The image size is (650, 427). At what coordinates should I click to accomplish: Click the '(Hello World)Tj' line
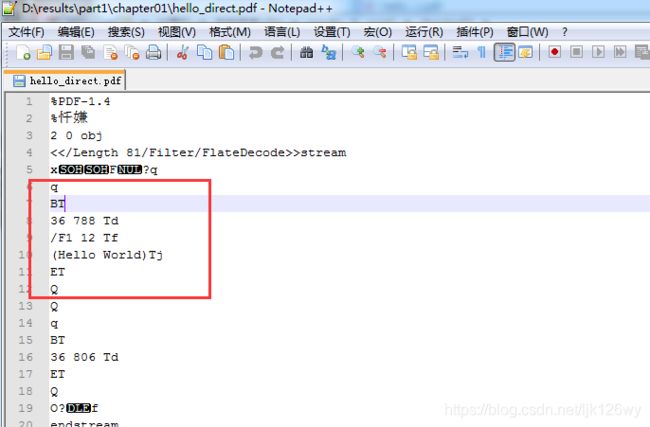point(107,255)
